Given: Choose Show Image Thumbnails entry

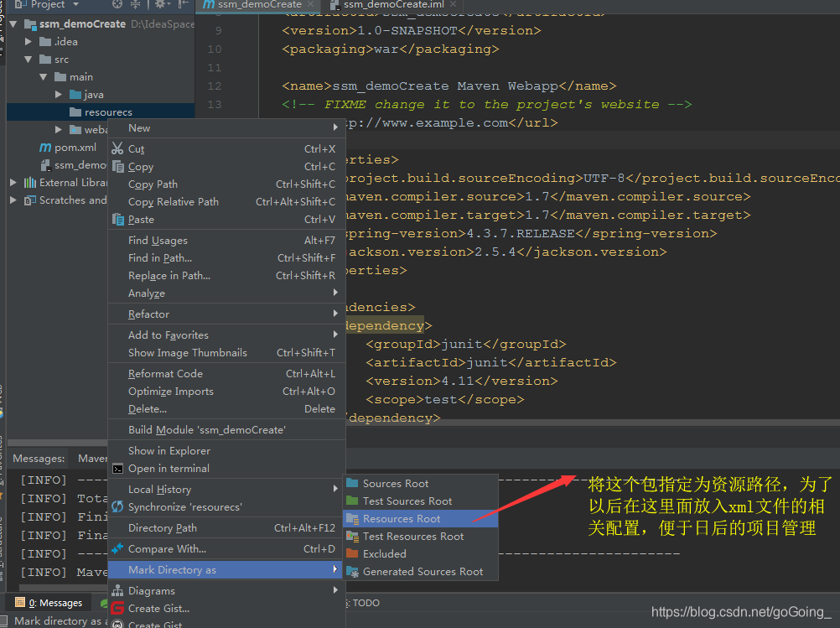Looking at the screenshot, I should pos(226,353).
